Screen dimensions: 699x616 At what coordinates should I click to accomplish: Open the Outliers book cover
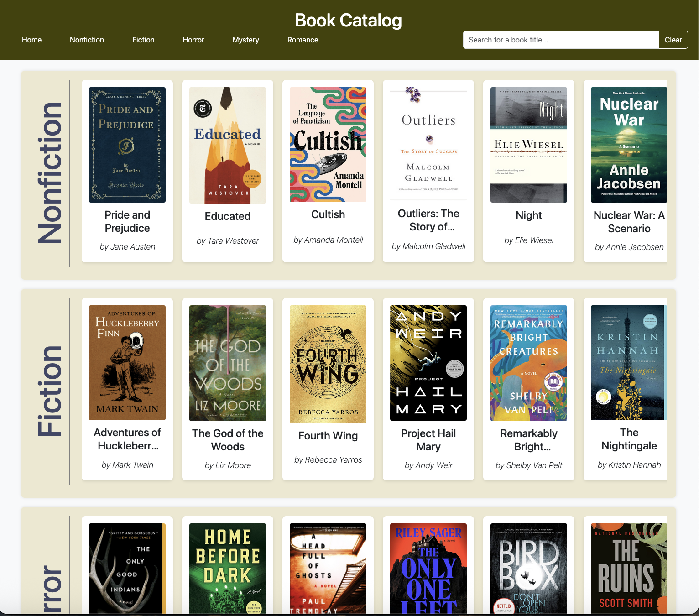point(428,144)
